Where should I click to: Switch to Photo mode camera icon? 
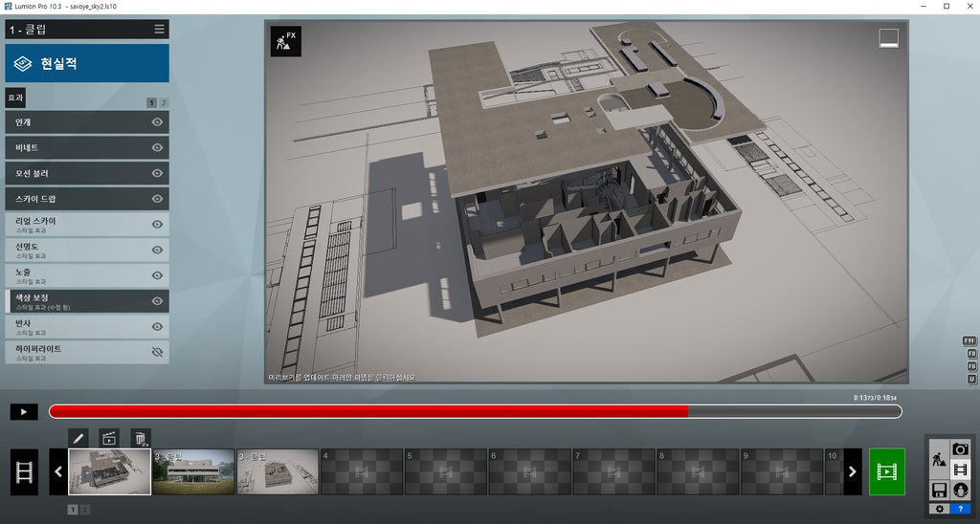click(961, 449)
